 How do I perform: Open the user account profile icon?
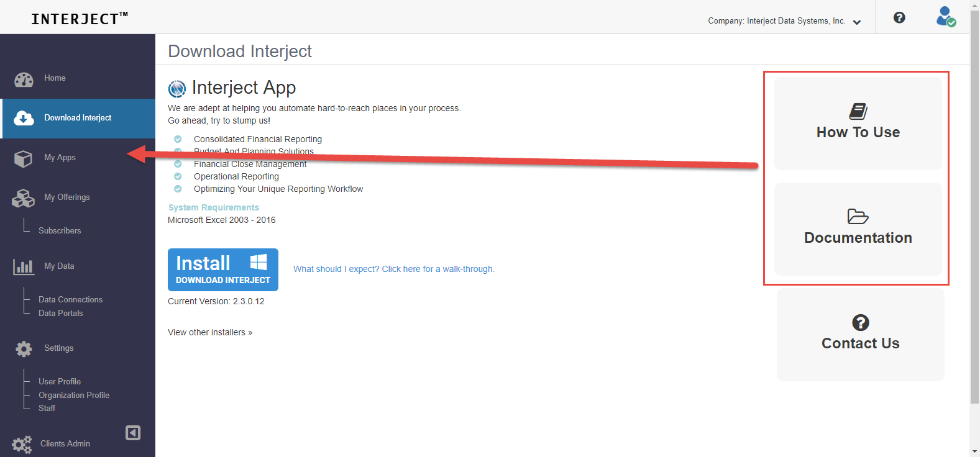946,17
